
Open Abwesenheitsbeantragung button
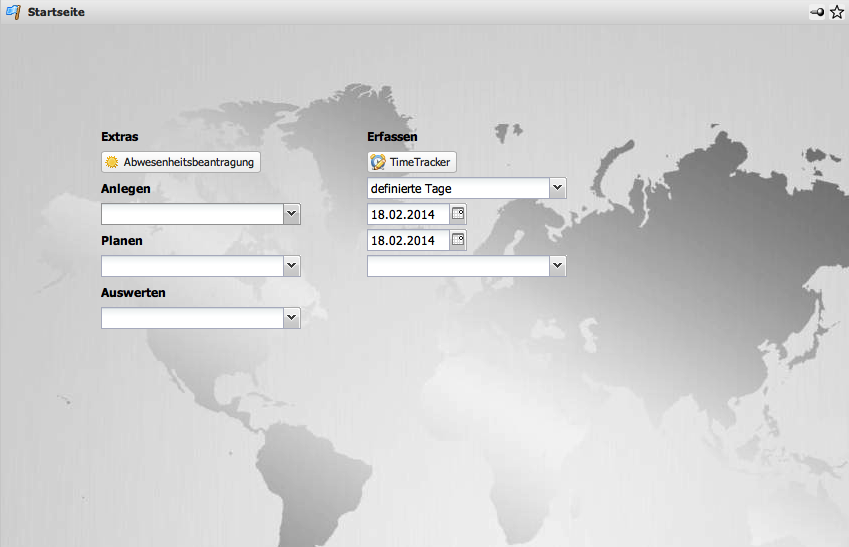(181, 162)
